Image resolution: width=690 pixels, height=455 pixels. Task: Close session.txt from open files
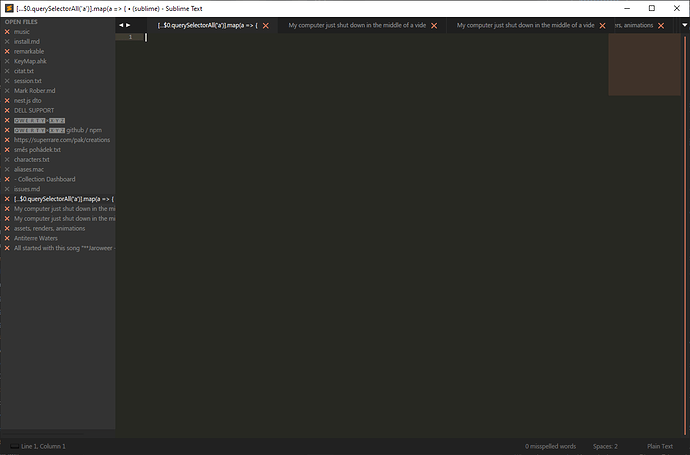7,81
